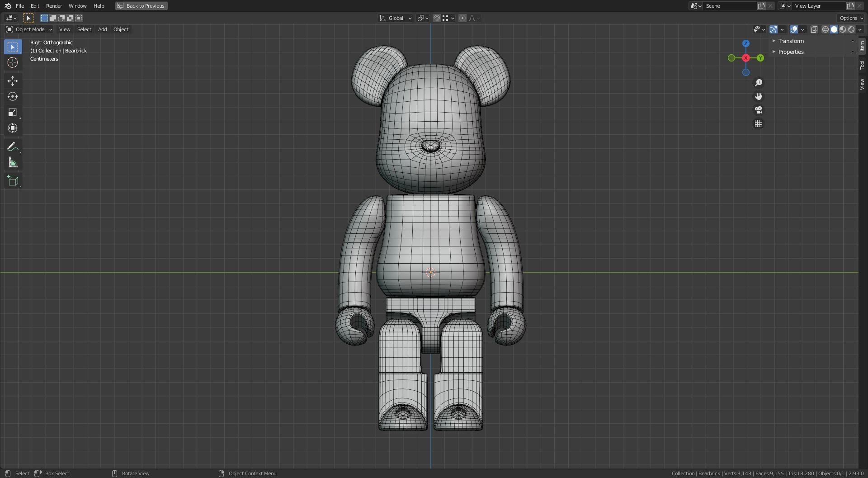Select the Annotate tool
The image size is (868, 478).
[x=13, y=146]
